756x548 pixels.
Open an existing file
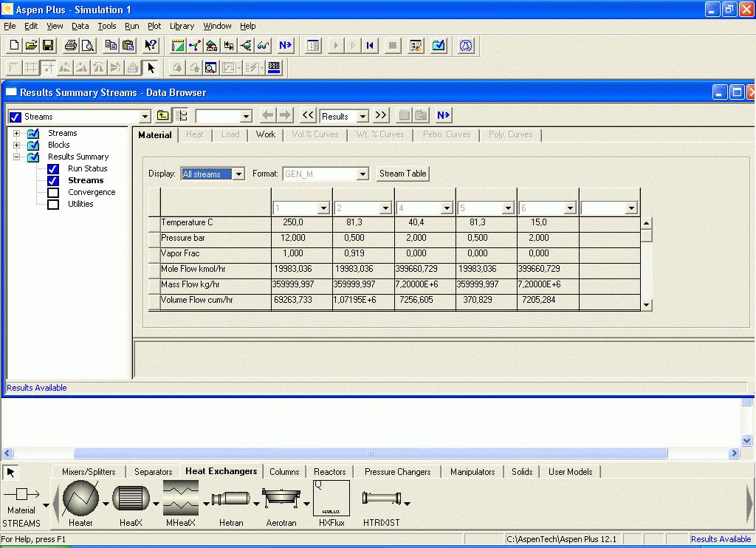(x=31, y=45)
